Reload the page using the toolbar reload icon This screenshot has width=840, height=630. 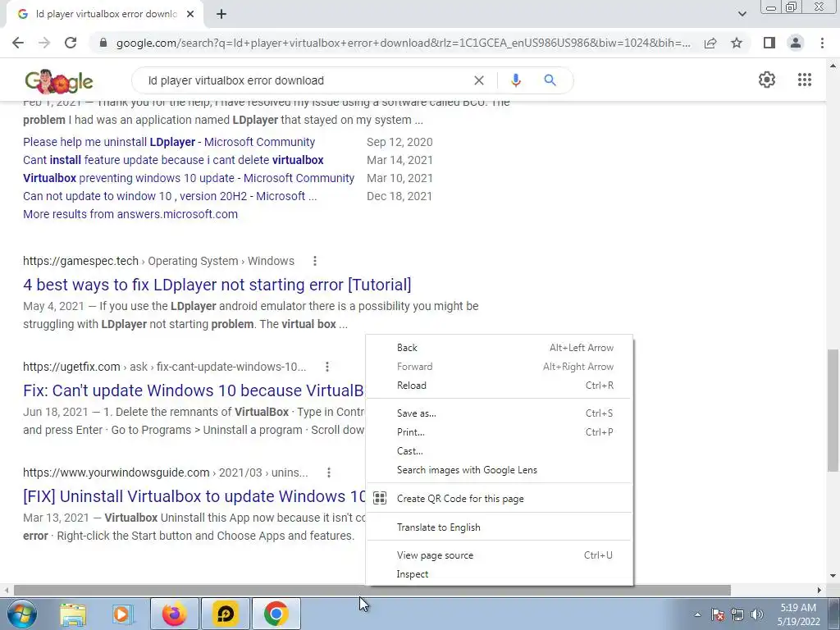(71, 43)
